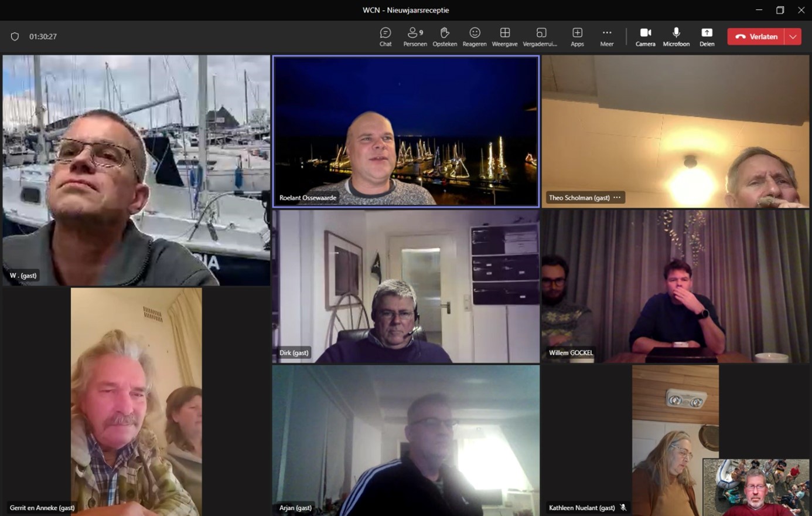Open Theo Scholman's more options dots
The height and width of the screenshot is (516, 812).
pos(617,198)
